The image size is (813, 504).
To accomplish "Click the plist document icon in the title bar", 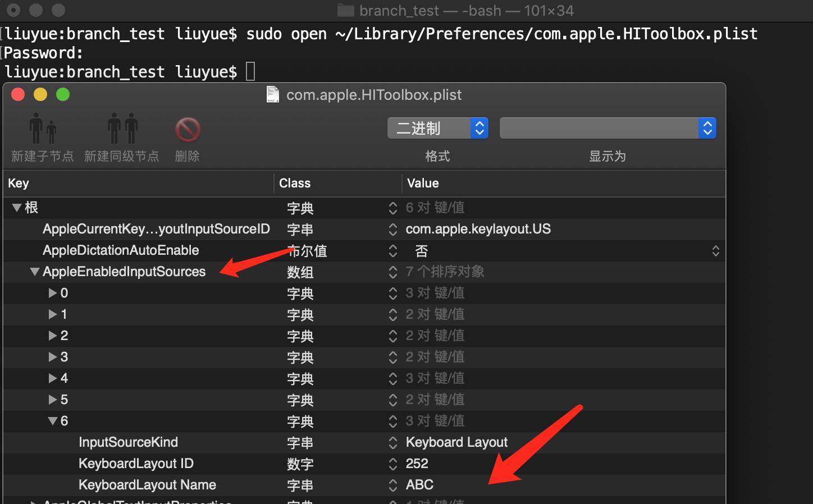I will pyautogui.click(x=272, y=94).
